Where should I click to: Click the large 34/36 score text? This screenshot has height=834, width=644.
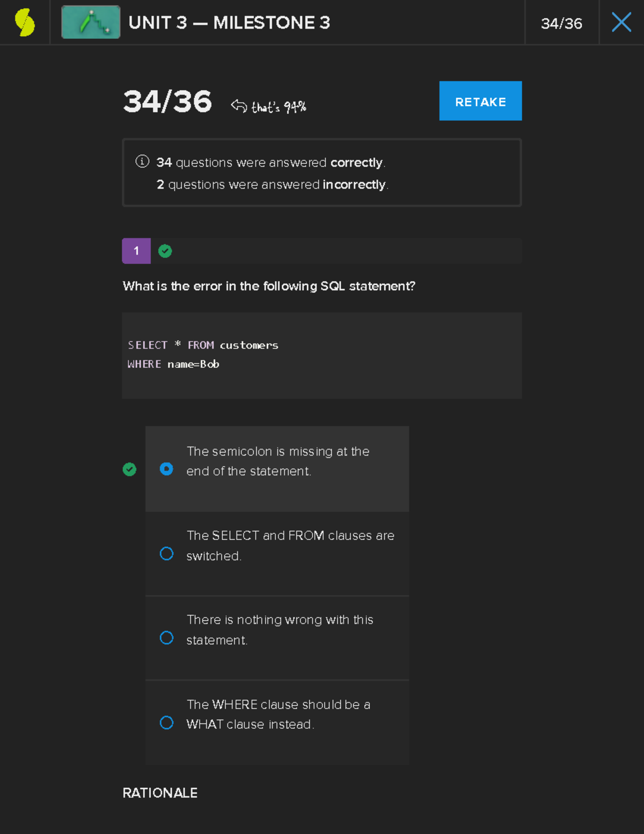(167, 101)
